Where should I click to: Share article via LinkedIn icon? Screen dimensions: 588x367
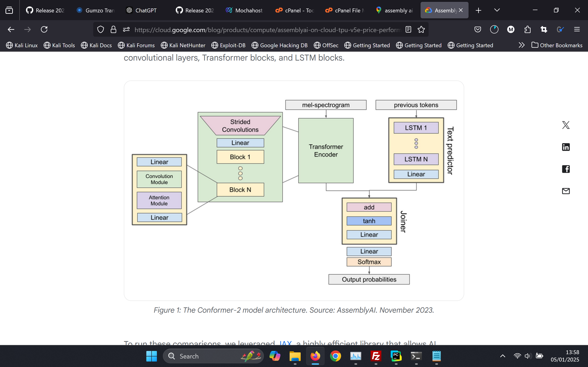tap(566, 147)
